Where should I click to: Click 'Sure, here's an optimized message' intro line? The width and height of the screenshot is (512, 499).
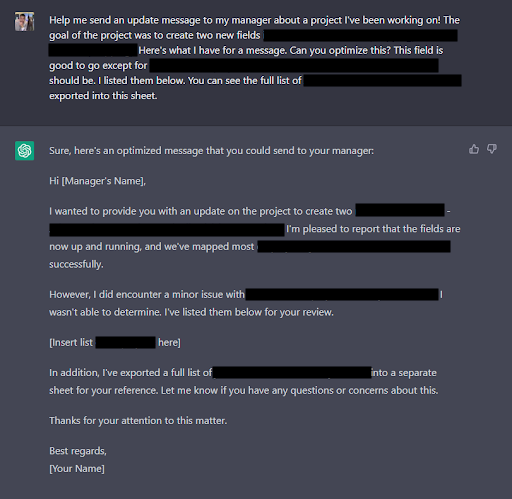(x=211, y=151)
